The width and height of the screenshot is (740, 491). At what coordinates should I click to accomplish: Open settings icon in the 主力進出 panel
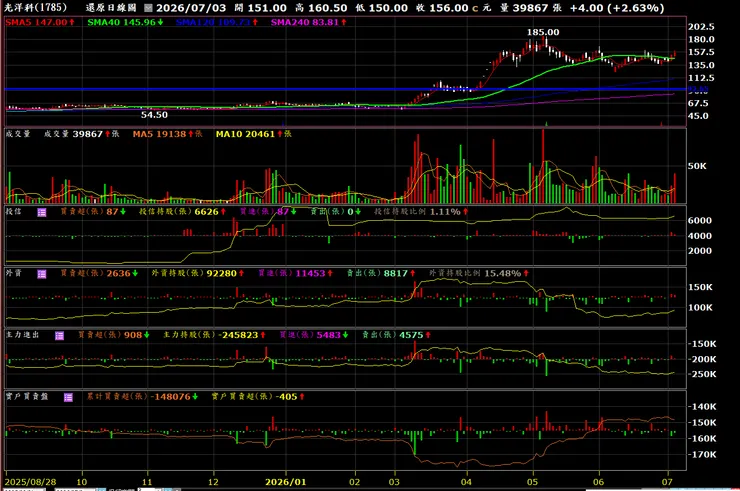pyautogui.click(x=59, y=336)
